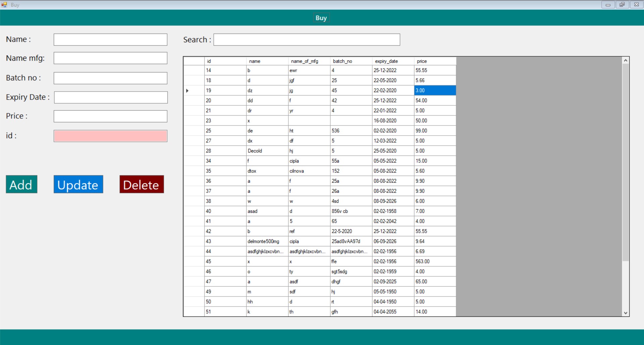Click mfg cell 'cilnova'
This screenshot has width=644, height=345.
[x=309, y=171]
